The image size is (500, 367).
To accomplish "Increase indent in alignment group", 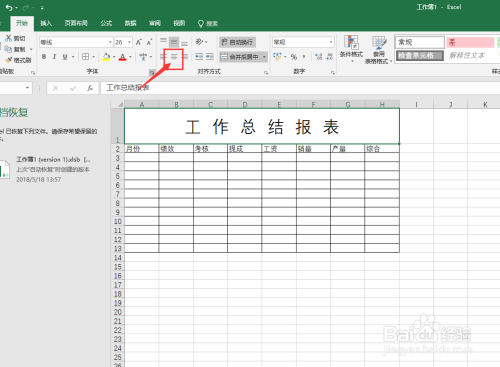I will [210, 57].
